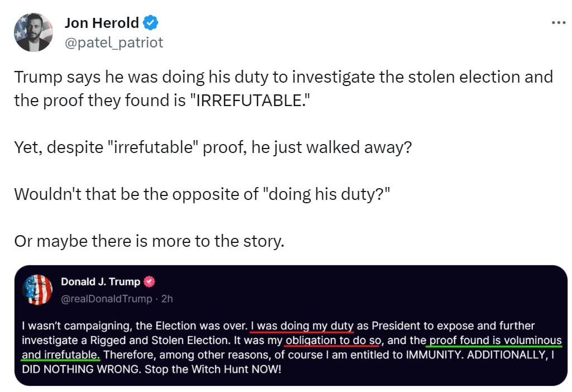
Task: Click the Donald J. Trump name in quoted post
Action: (x=101, y=281)
